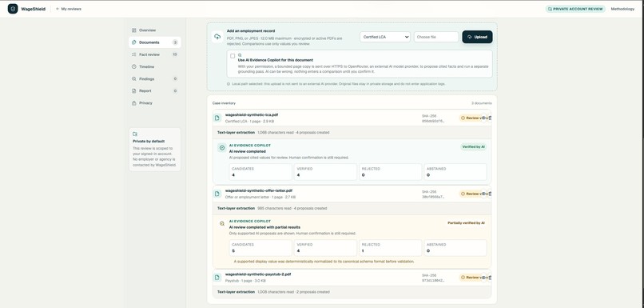View the offer-letter PDF using its eye icon

483,194
